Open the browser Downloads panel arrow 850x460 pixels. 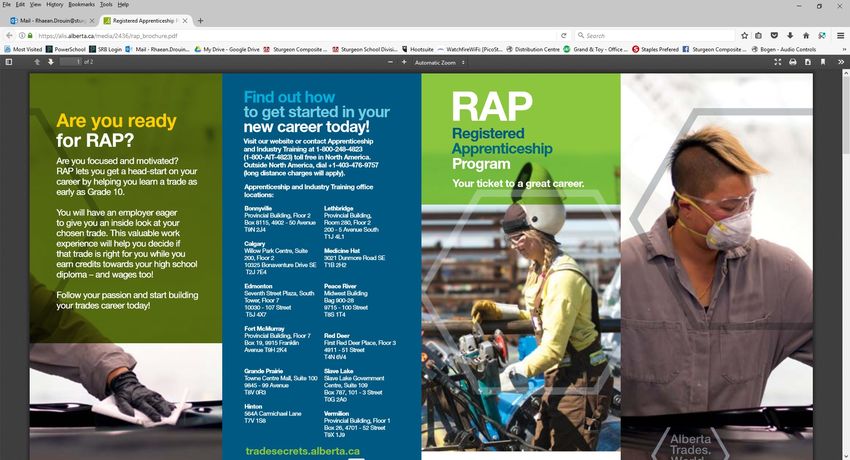click(790, 35)
